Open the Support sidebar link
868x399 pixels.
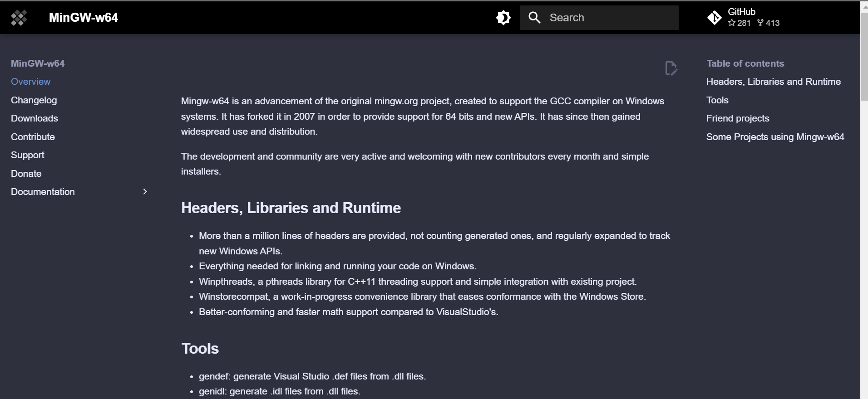[x=28, y=155]
